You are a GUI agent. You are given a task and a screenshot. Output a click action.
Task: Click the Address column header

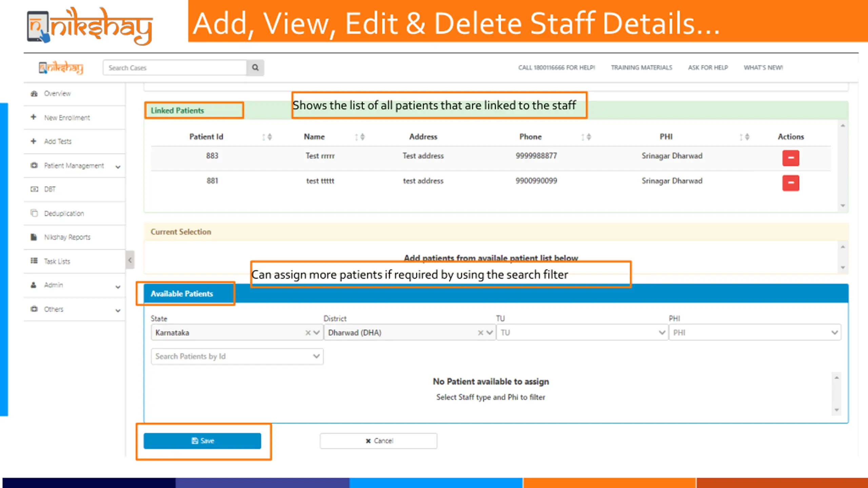423,137
